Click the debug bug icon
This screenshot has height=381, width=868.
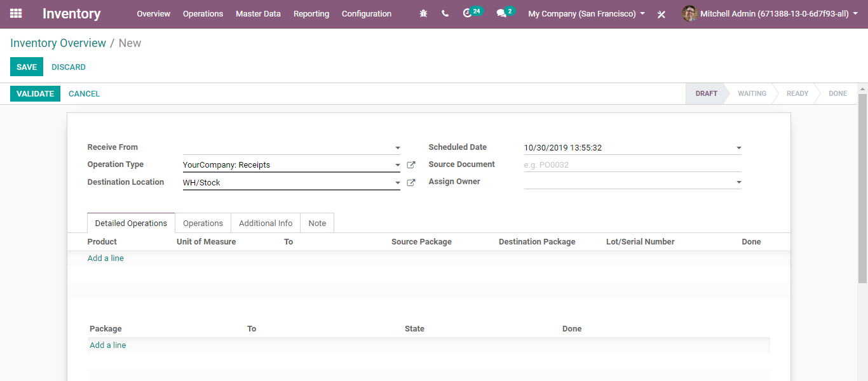coord(423,13)
